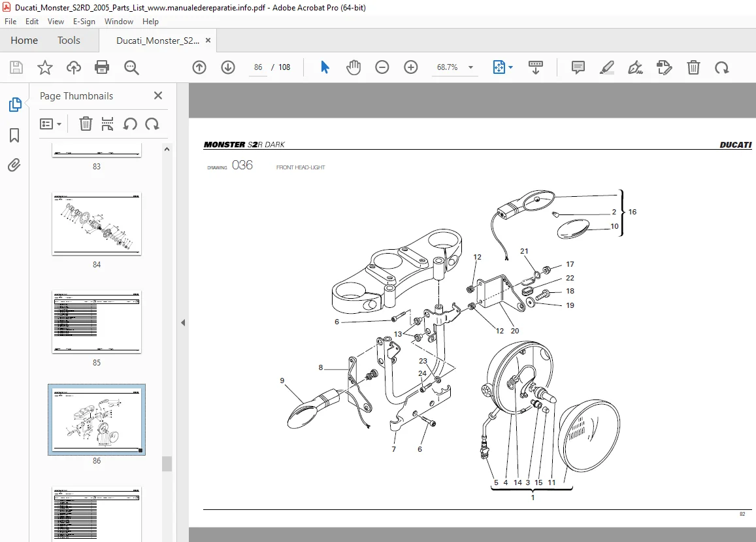This screenshot has width=756, height=542.
Task: Rotate thumbnail counterclockwise
Action: (129, 124)
